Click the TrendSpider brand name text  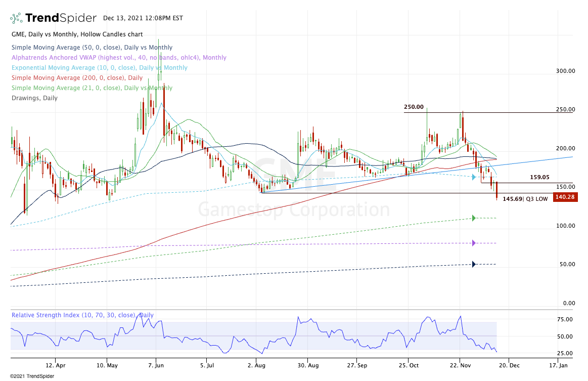pos(61,18)
